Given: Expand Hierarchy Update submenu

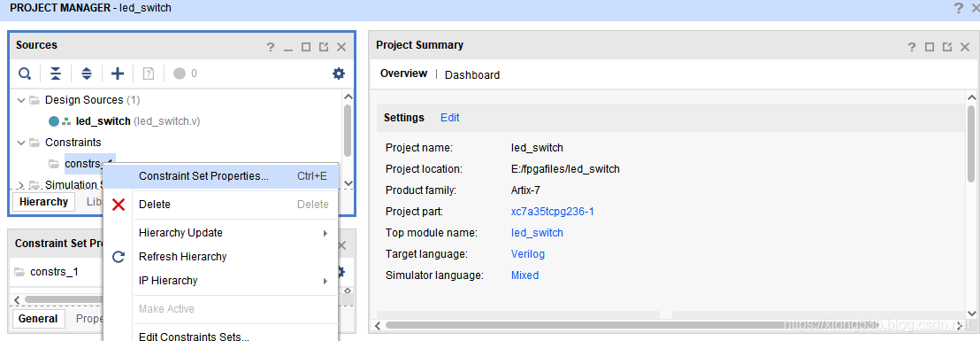Looking at the screenshot, I should [325, 233].
